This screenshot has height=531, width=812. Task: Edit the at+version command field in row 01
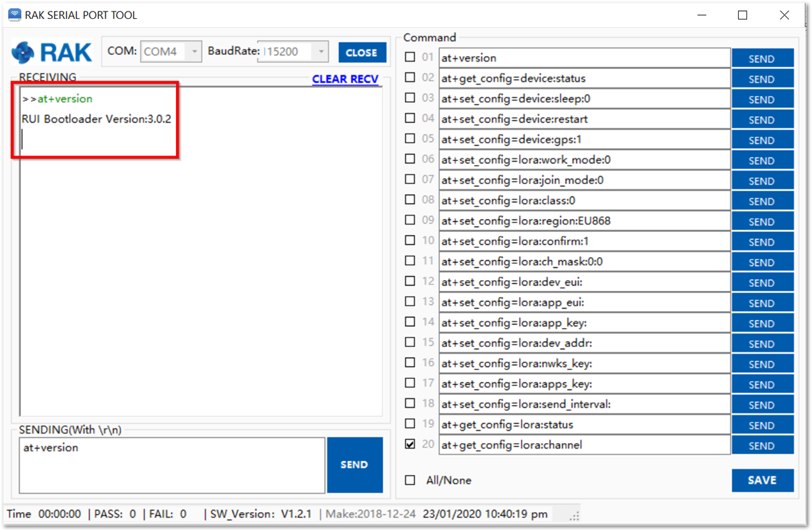click(x=585, y=58)
